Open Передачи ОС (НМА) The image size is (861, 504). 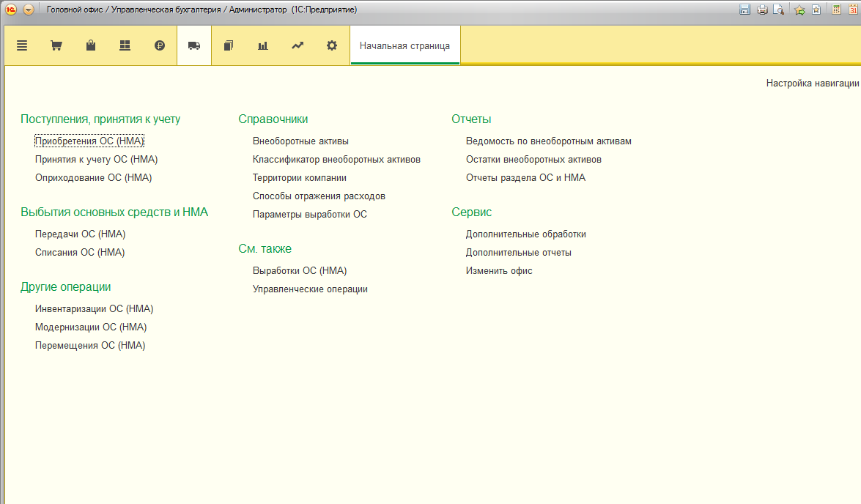click(80, 234)
